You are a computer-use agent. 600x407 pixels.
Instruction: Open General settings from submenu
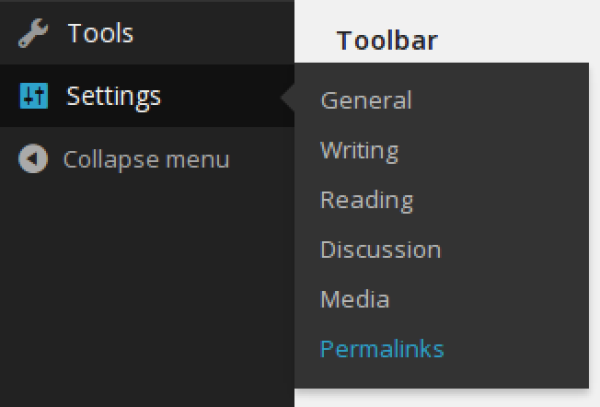[366, 100]
